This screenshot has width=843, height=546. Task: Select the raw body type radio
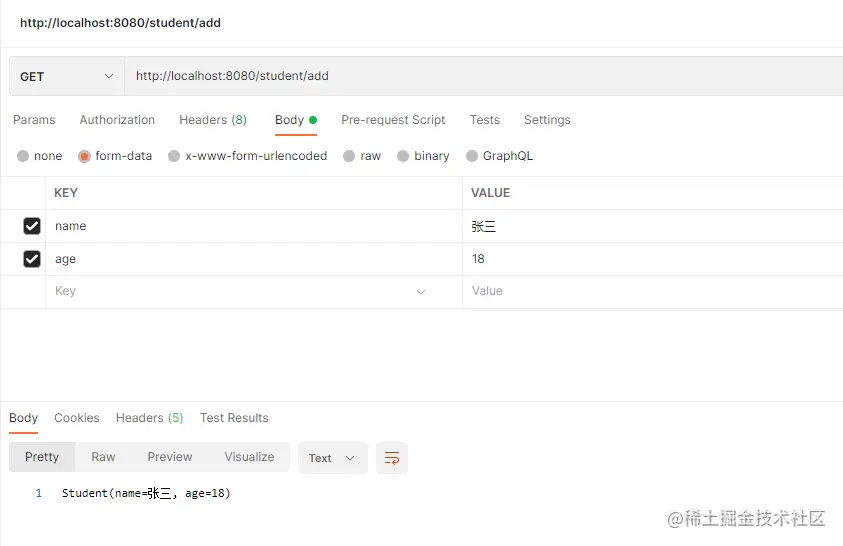point(349,156)
